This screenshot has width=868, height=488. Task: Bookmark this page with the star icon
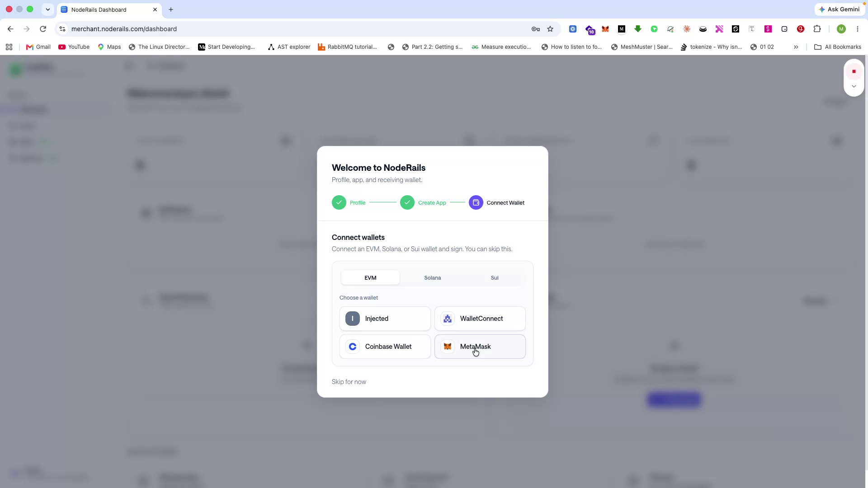point(550,29)
